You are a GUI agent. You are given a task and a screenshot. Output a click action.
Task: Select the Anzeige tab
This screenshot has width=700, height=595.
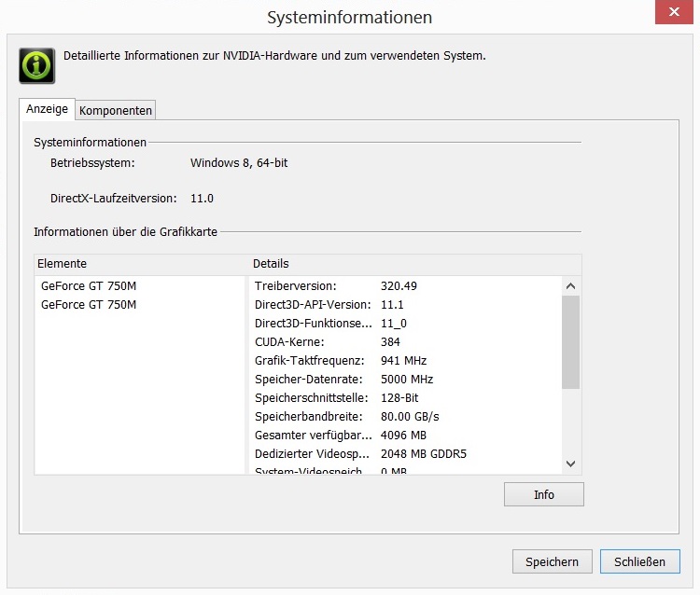(x=47, y=109)
